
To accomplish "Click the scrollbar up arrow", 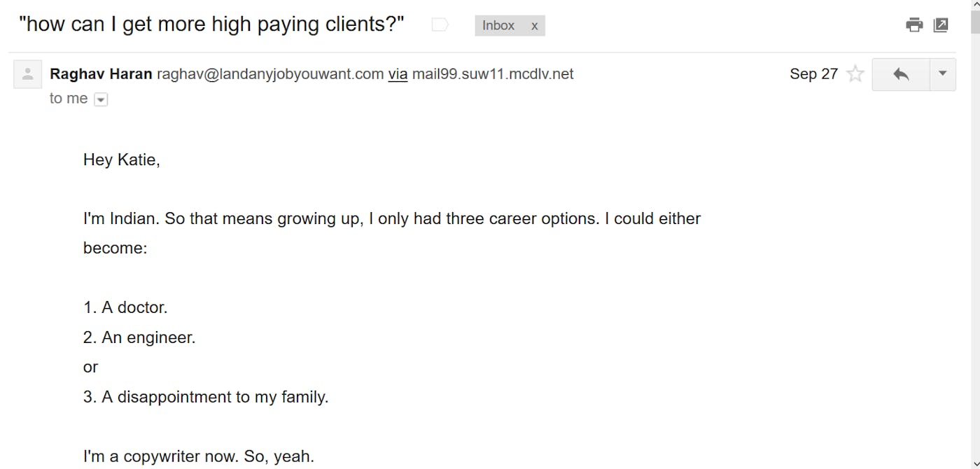I will tap(974, 4).
